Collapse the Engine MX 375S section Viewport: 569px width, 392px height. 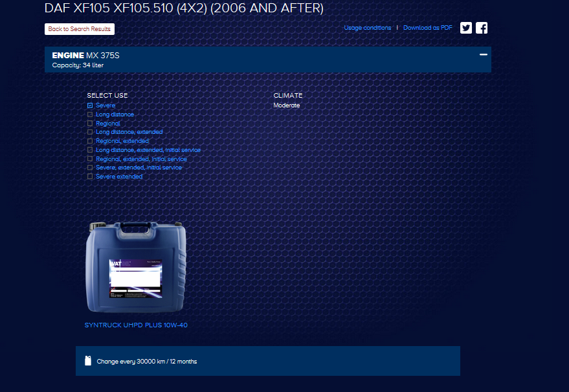[483, 55]
